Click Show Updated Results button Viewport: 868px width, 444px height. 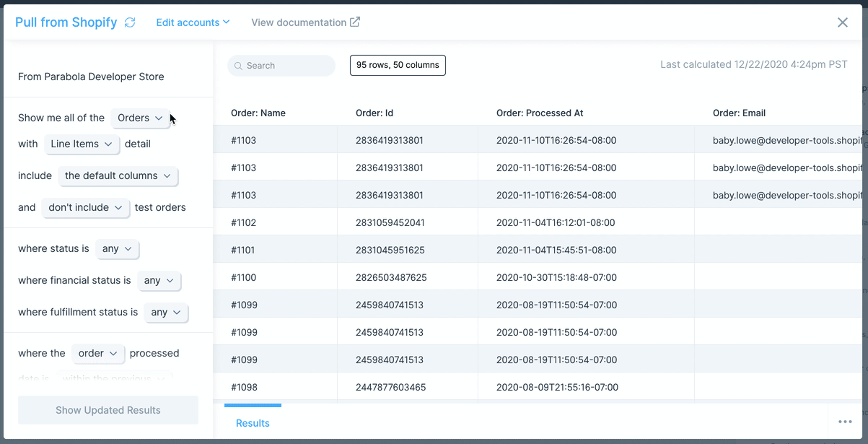pos(108,410)
